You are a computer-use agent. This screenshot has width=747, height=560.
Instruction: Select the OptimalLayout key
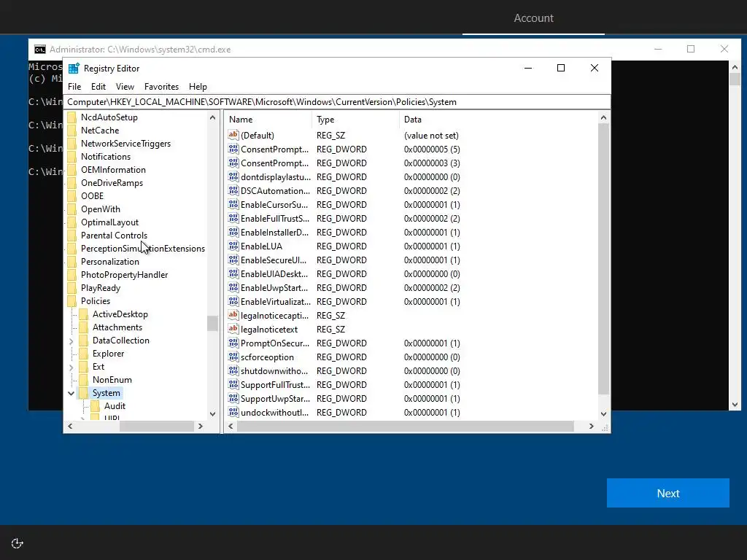(x=109, y=222)
